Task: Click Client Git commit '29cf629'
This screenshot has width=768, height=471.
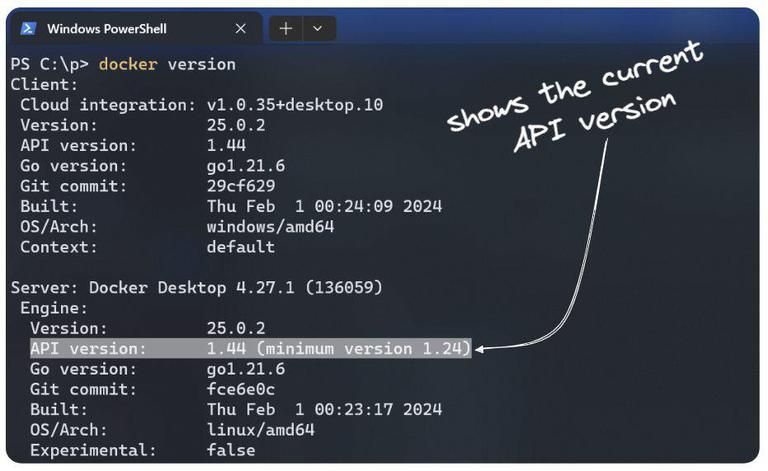Action: coord(241,186)
